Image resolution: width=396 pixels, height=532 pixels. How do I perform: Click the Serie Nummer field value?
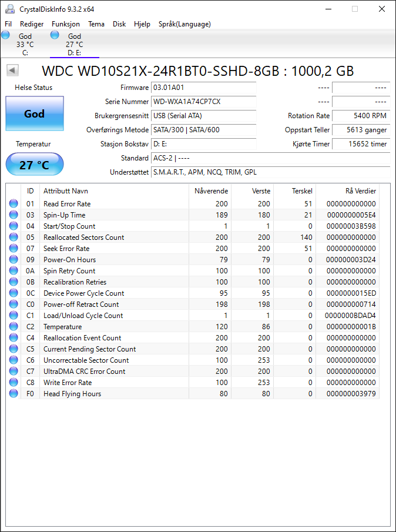pyautogui.click(x=204, y=102)
